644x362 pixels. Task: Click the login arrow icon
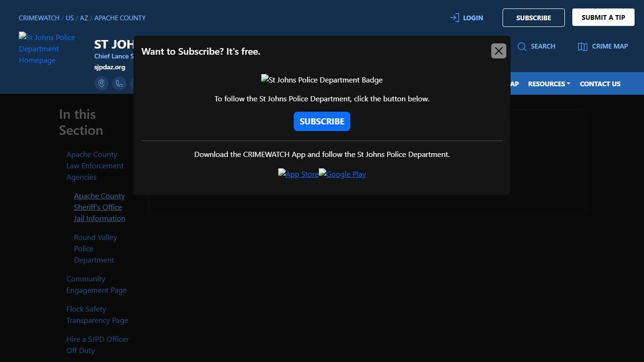coord(454,18)
